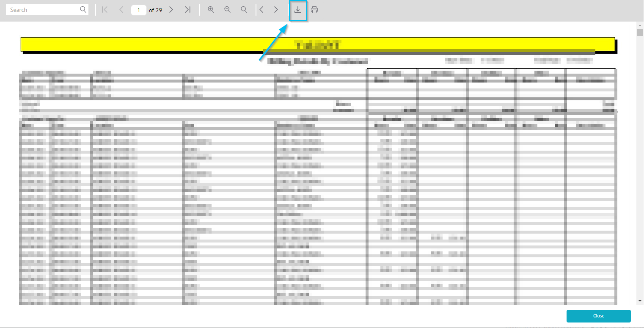Click the scrollbar up arrow
Image resolution: width=644 pixels, height=328 pixels.
click(640, 25)
